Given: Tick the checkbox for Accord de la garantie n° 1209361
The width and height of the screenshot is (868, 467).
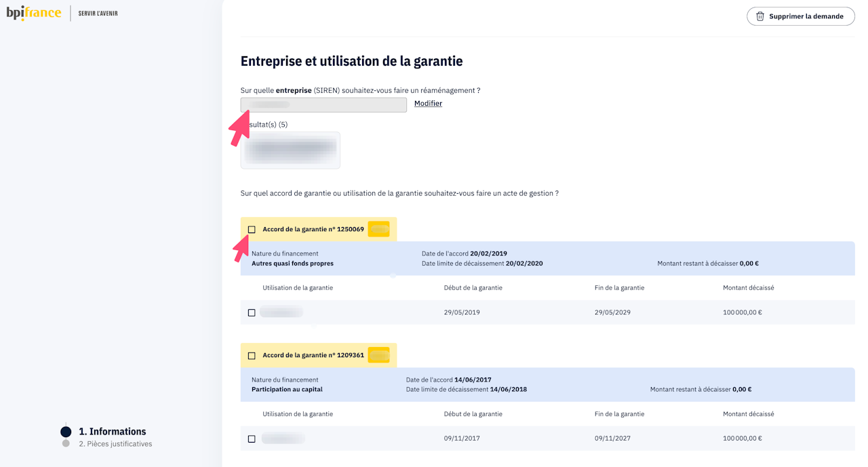Looking at the screenshot, I should (252, 356).
